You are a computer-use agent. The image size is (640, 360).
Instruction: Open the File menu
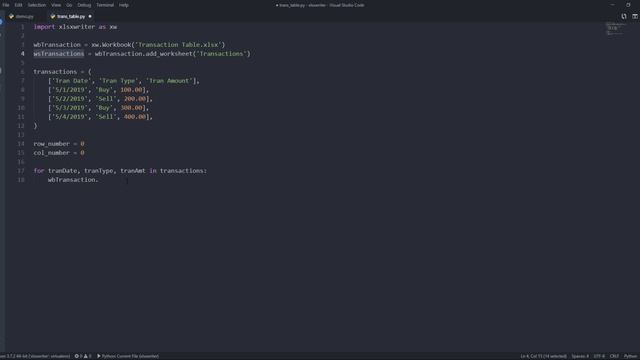[x=6, y=5]
